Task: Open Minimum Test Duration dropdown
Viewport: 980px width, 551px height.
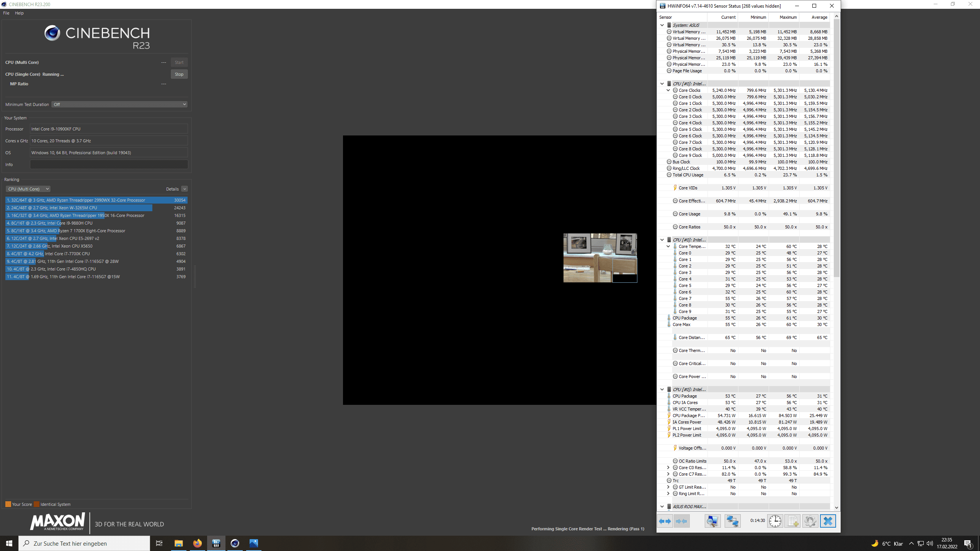Action: point(119,104)
